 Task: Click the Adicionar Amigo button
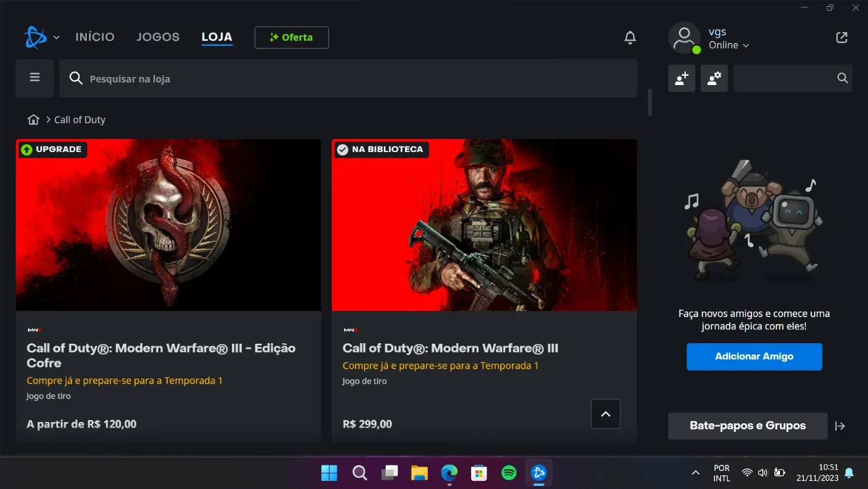pos(754,357)
